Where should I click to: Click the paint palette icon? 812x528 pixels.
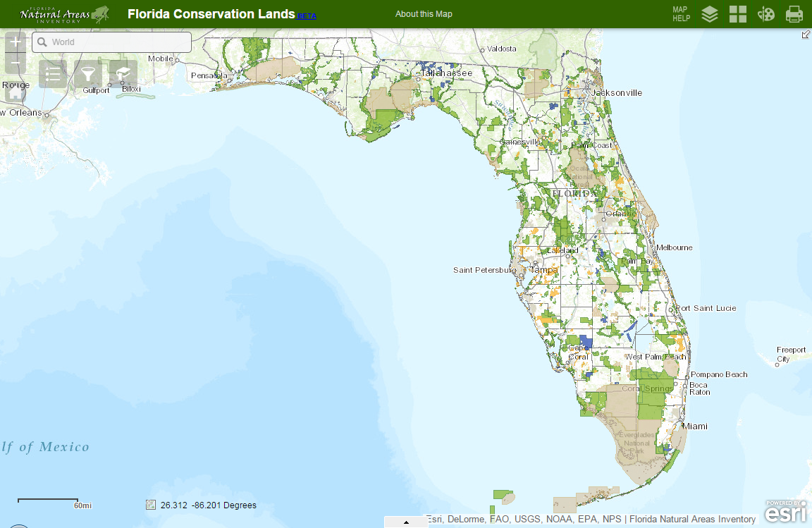pos(766,13)
